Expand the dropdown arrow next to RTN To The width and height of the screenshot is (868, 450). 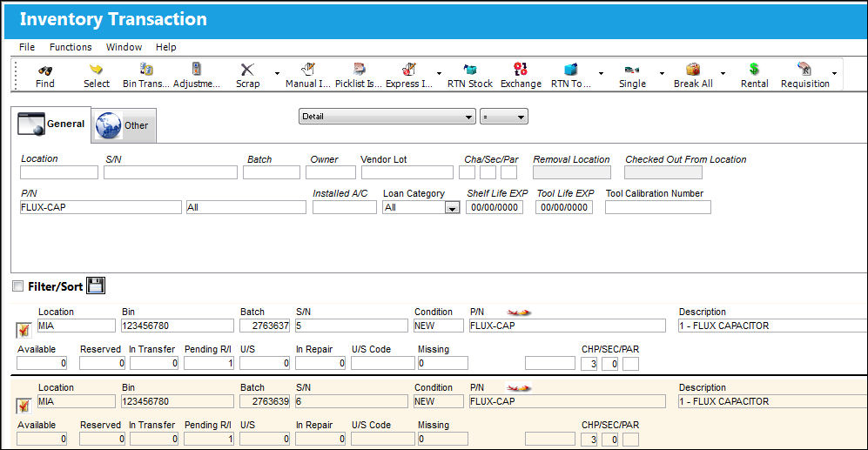(x=601, y=74)
